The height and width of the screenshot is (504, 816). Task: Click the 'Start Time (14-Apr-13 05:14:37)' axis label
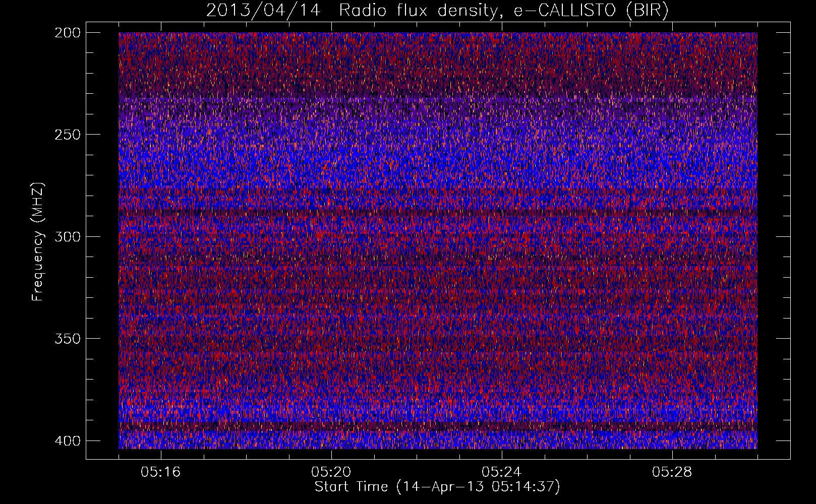437,487
